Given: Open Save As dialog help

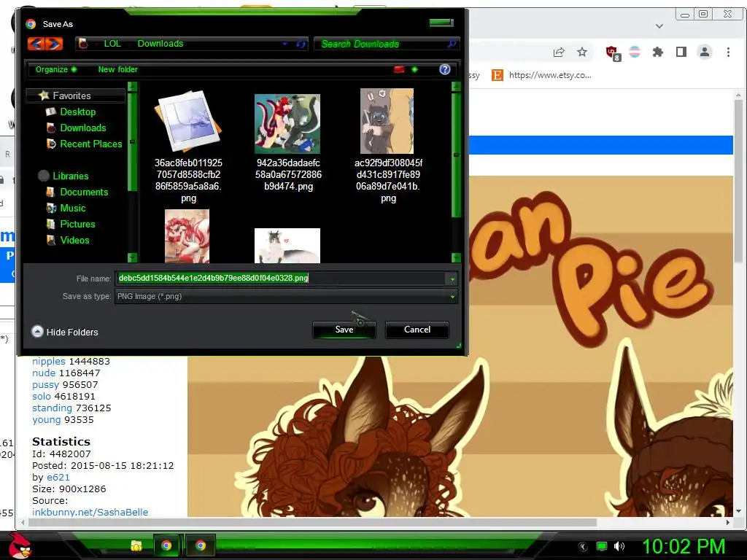Looking at the screenshot, I should 444,69.
